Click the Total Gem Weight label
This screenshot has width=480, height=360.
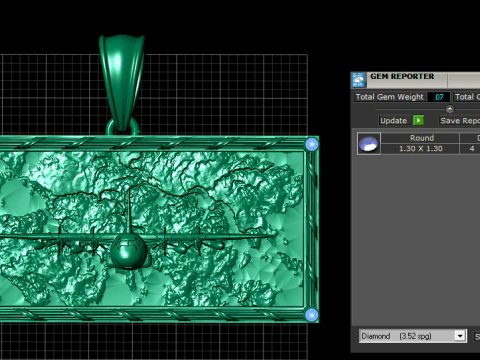[x=389, y=97]
